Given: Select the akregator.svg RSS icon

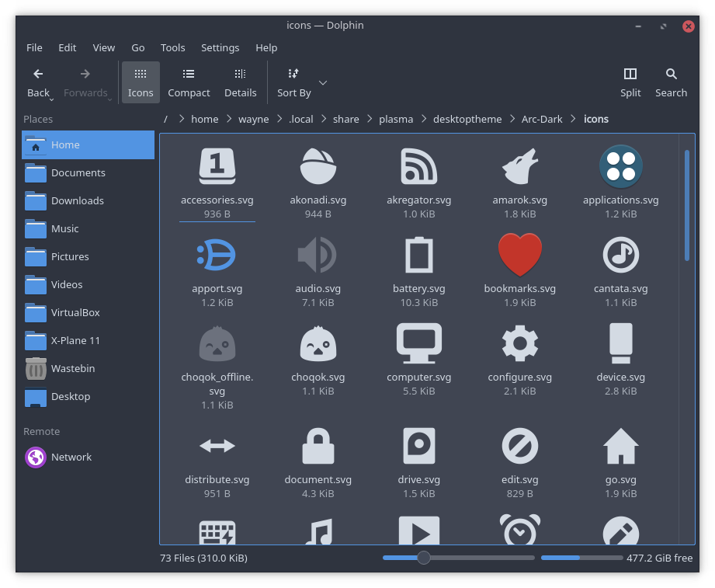Looking at the screenshot, I should (x=418, y=166).
